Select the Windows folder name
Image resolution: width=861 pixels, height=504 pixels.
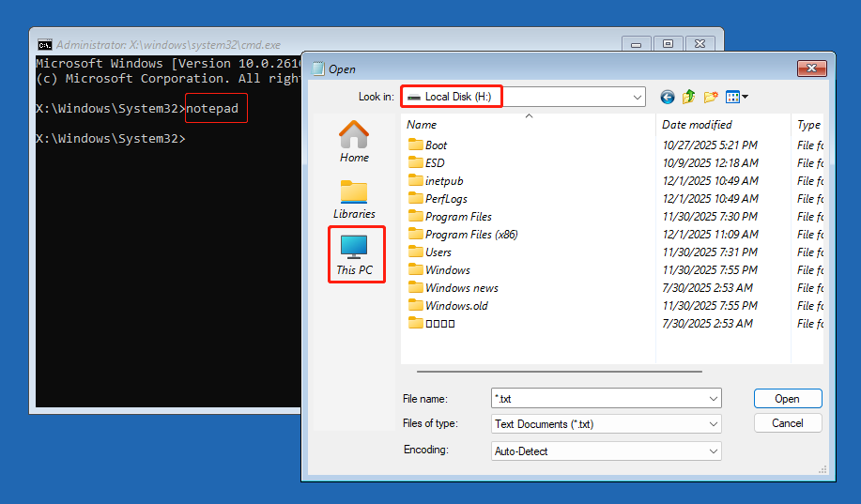point(448,269)
